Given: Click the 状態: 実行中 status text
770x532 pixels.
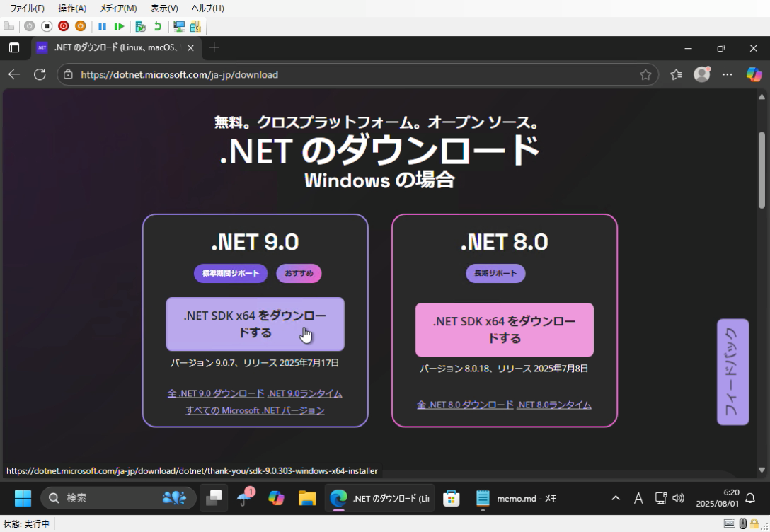Looking at the screenshot, I should pos(26,524).
